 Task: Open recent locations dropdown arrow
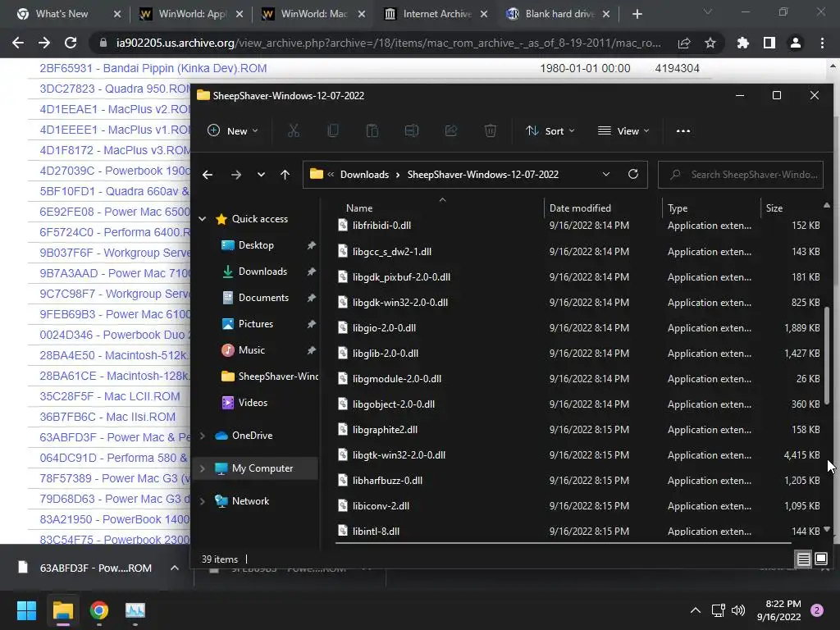pos(261,175)
